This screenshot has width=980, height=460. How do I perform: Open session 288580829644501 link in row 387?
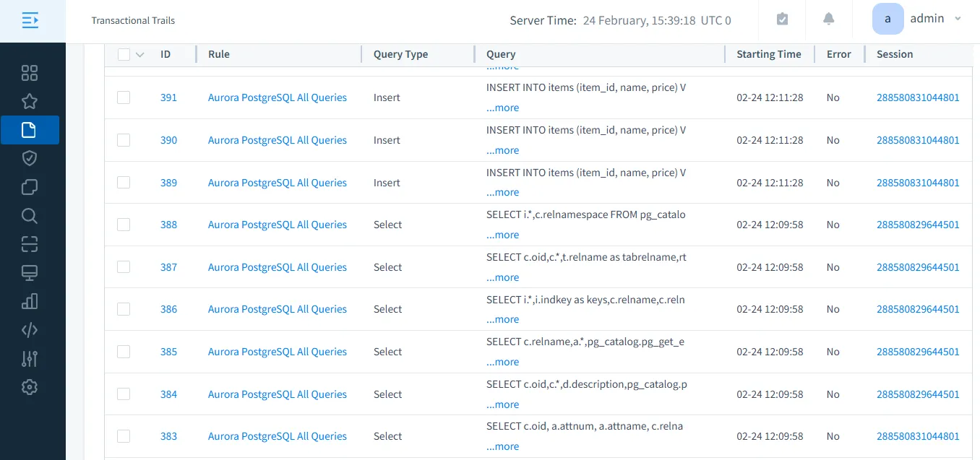point(918,267)
